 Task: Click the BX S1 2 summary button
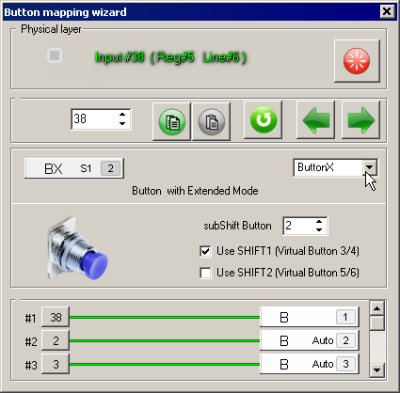pos(74,168)
